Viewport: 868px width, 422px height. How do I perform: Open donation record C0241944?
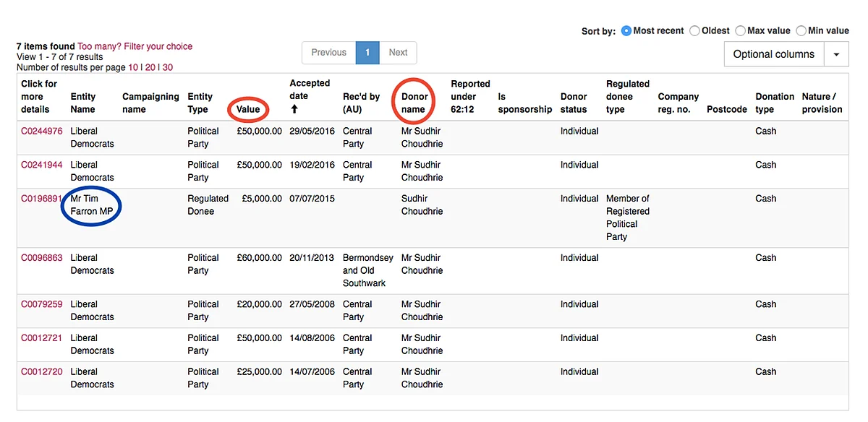41,165
